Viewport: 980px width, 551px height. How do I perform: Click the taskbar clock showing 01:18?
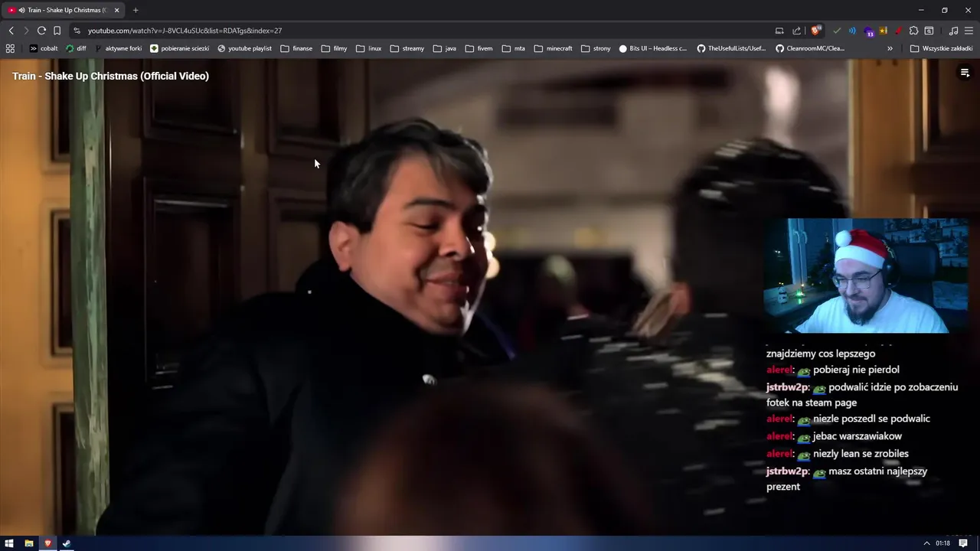click(x=942, y=543)
